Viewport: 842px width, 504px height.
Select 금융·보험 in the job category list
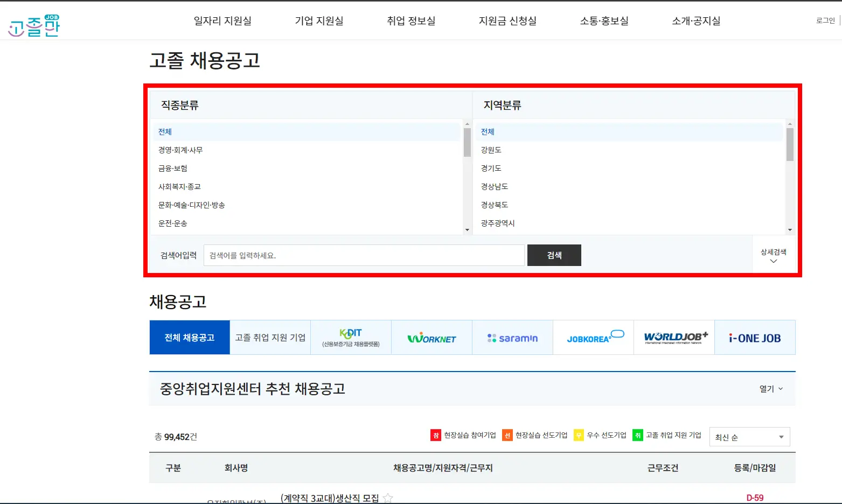172,167
